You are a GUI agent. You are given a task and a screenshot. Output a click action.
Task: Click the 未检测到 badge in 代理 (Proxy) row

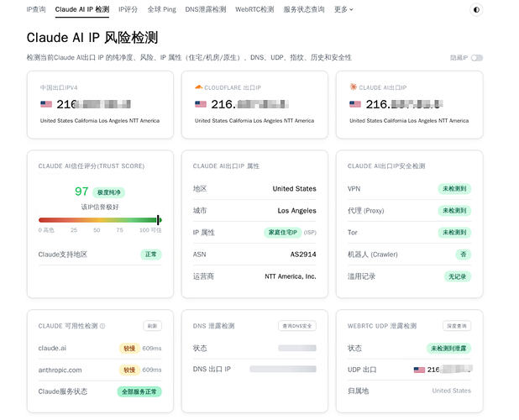pyautogui.click(x=454, y=211)
